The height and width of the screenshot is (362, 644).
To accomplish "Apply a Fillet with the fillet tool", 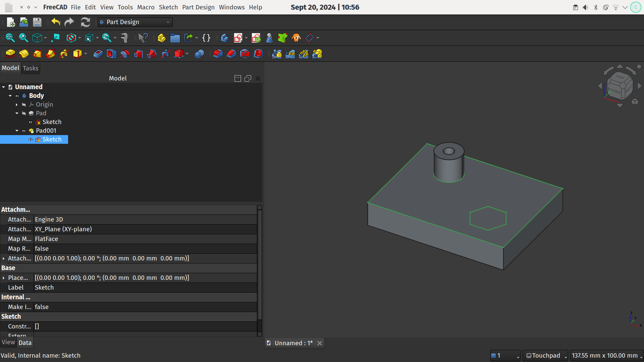I will tap(218, 54).
